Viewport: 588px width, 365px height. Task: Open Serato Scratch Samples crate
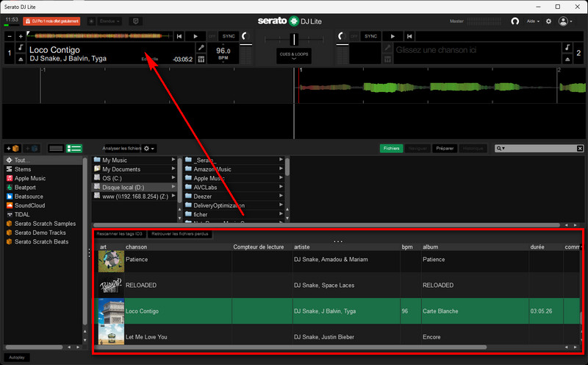(43, 223)
